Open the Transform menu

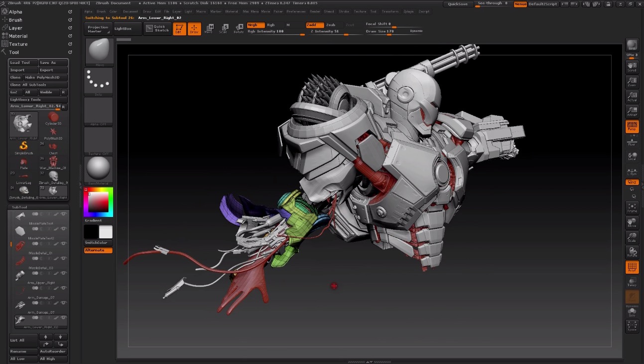click(390, 11)
